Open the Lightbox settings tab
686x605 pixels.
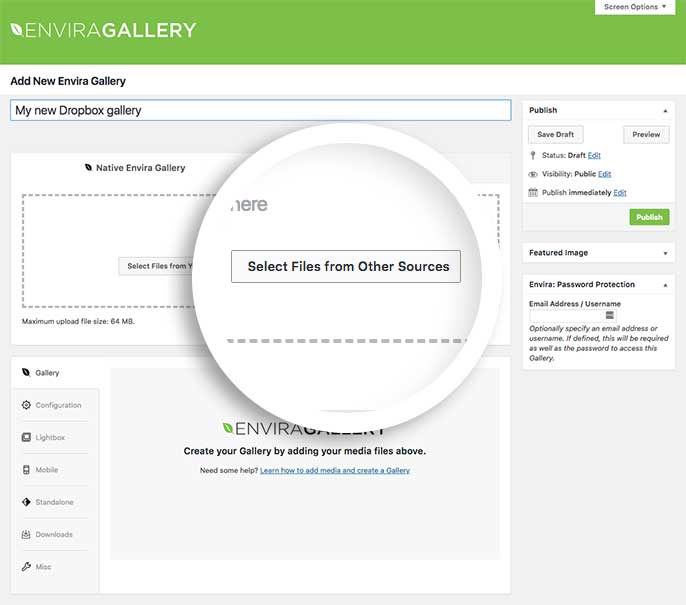55,437
